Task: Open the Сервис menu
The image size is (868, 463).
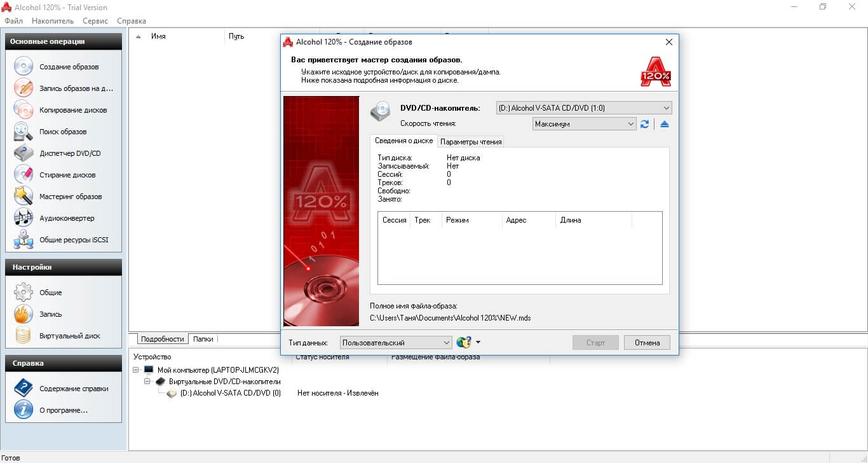Action: coord(95,21)
